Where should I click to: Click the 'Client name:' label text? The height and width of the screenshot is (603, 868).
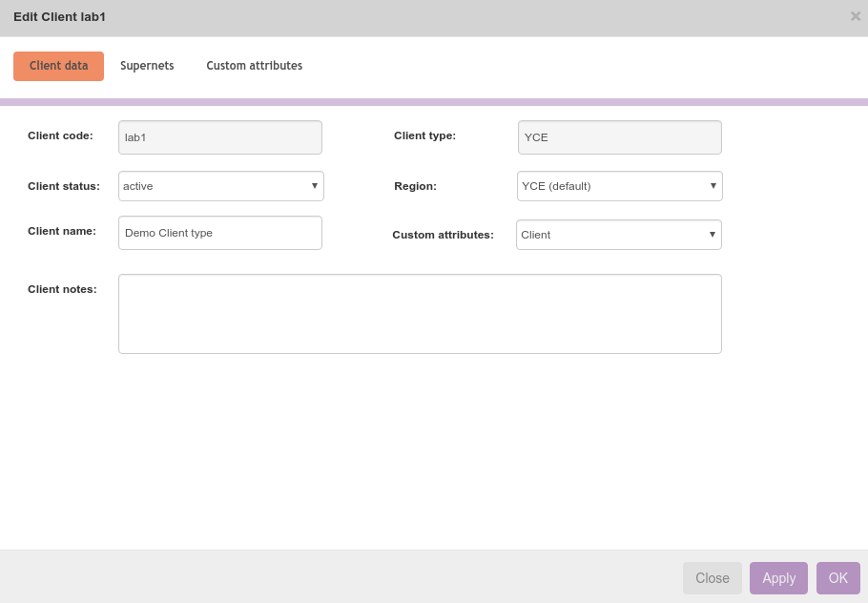(62, 231)
